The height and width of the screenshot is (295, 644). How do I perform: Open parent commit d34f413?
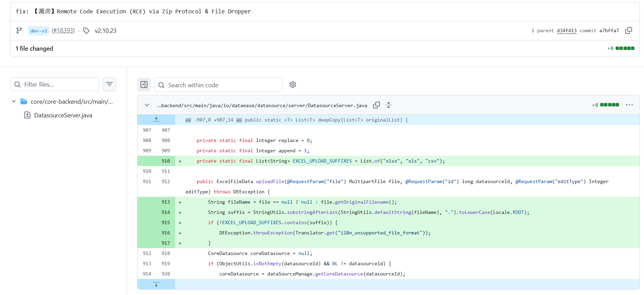pos(567,30)
